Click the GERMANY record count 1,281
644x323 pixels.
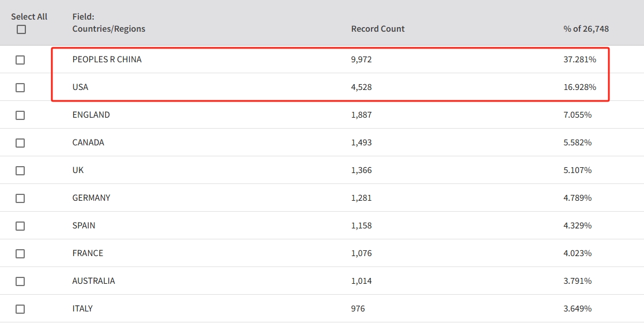pyautogui.click(x=361, y=198)
